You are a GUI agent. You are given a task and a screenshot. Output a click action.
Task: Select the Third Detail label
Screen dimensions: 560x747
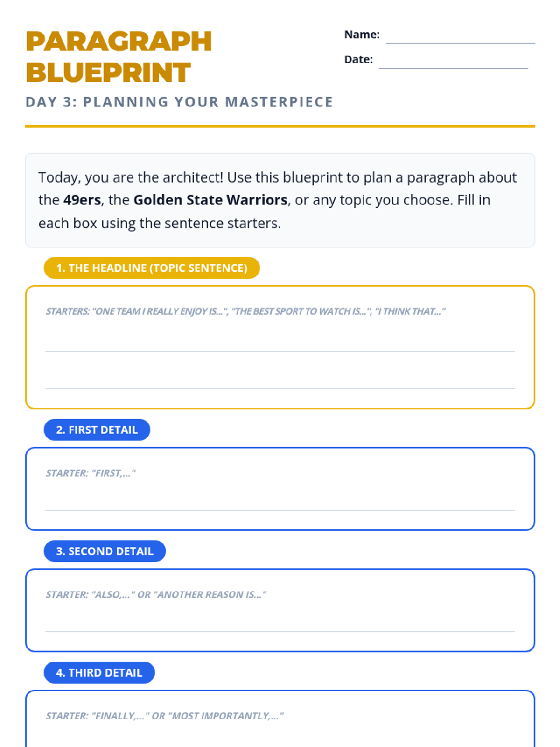coord(99,673)
